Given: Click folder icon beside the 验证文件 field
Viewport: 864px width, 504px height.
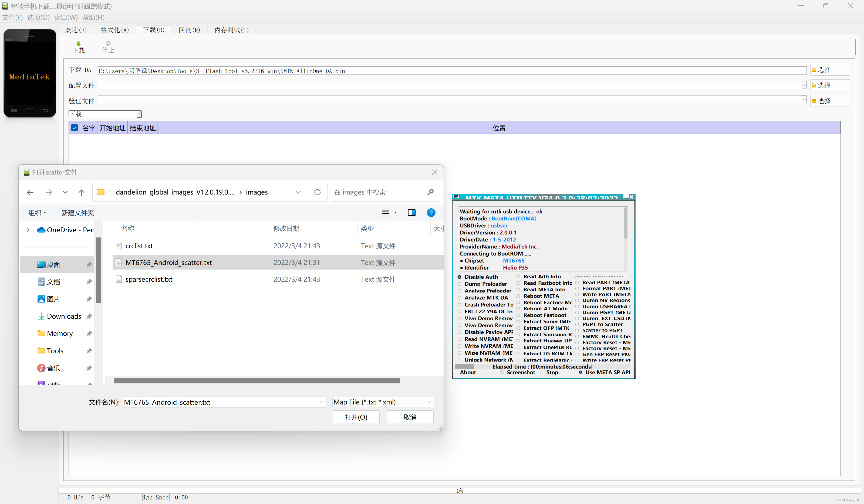Looking at the screenshot, I should click(814, 101).
